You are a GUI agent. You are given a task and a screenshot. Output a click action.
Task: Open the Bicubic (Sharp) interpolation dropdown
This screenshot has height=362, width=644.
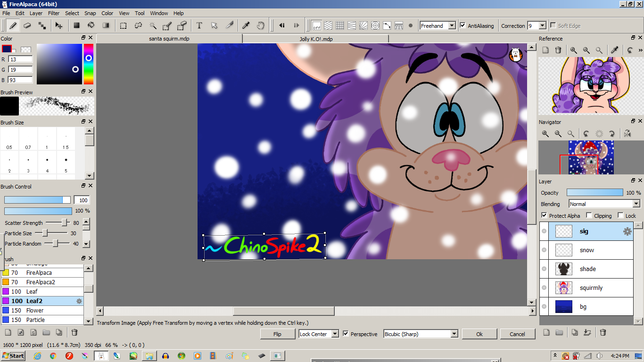[x=454, y=334]
